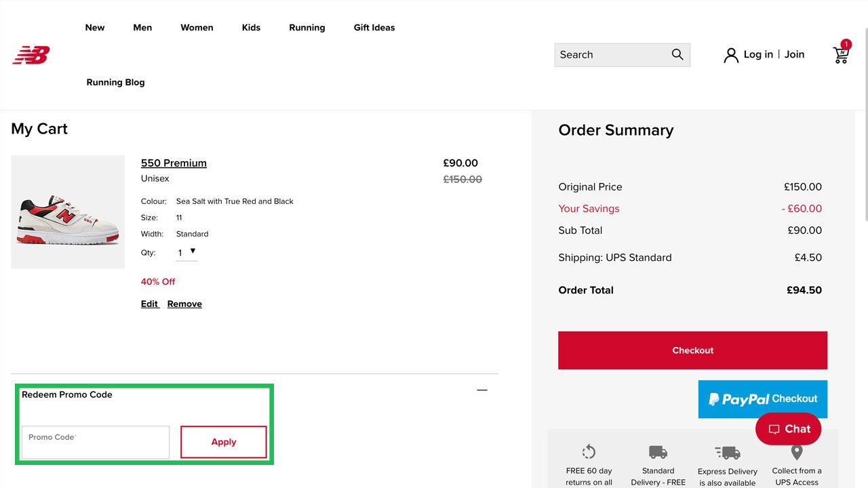868x488 pixels.
Task: Go to the Running Blog
Action: pos(115,82)
